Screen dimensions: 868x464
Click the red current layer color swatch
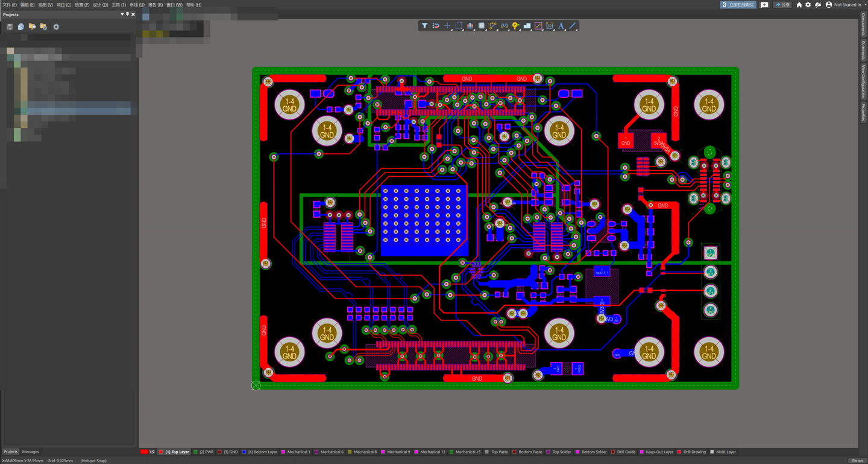click(x=144, y=452)
